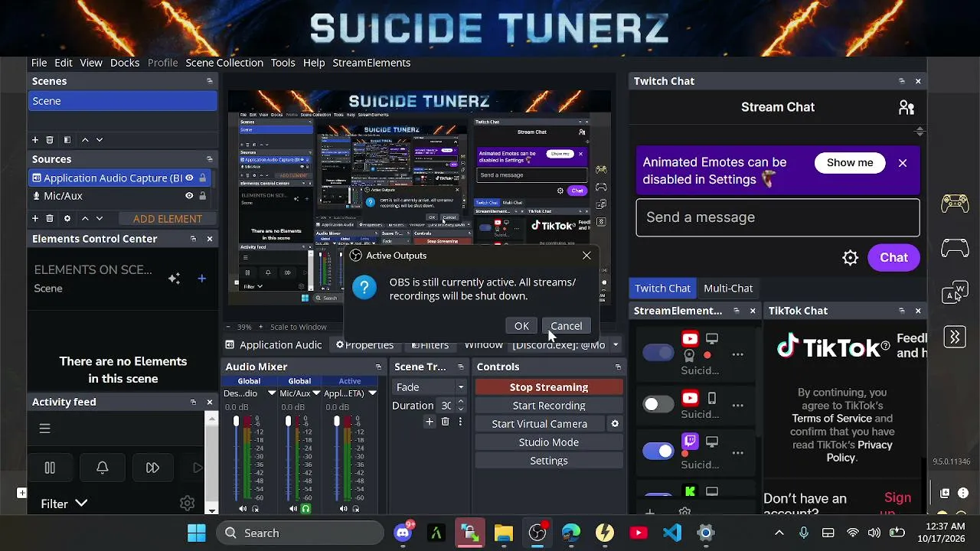Open more options for the first YouTube output
The width and height of the screenshot is (980, 551).
tap(737, 354)
